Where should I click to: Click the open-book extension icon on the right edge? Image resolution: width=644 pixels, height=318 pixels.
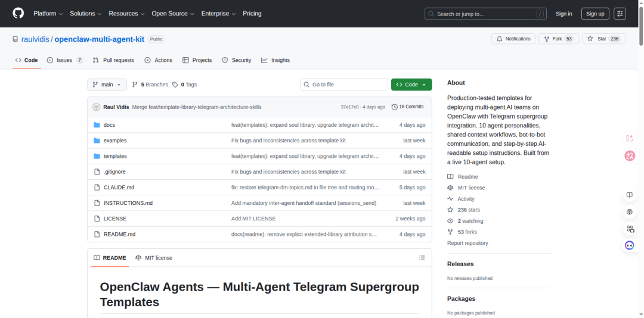[x=629, y=195]
